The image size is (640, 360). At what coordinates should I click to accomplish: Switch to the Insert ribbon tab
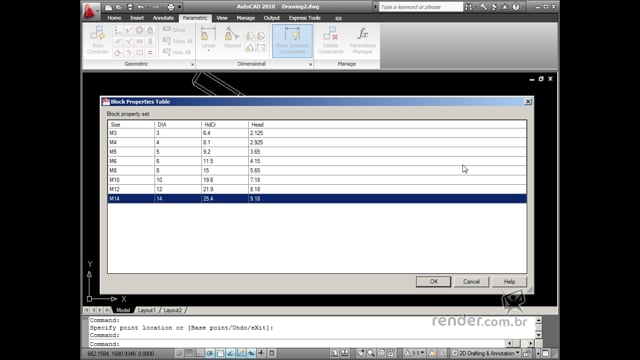coord(137,18)
